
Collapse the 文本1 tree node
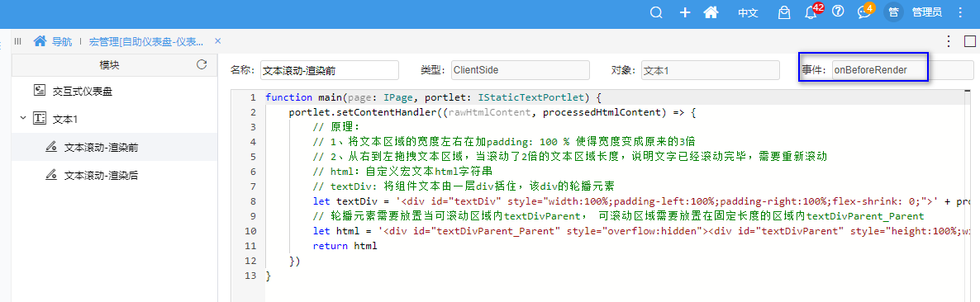(23, 118)
